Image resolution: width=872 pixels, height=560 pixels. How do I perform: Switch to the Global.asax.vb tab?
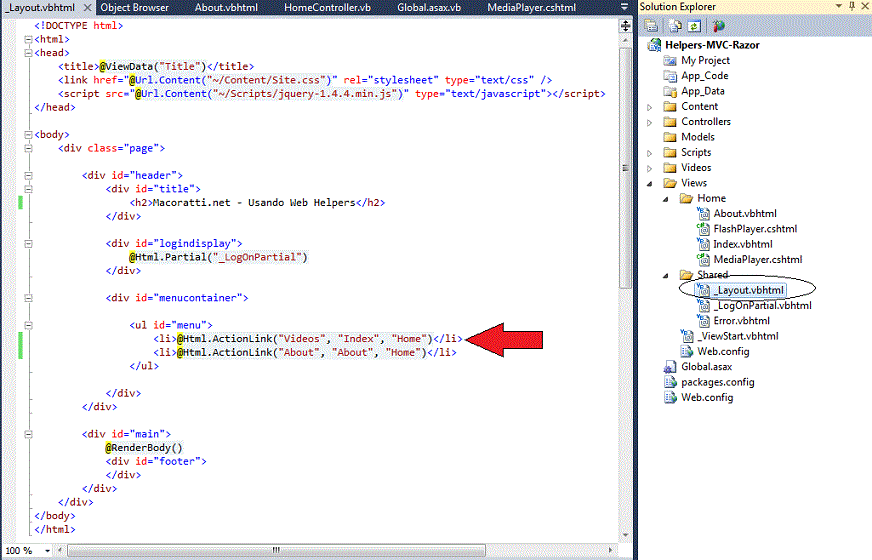click(429, 8)
